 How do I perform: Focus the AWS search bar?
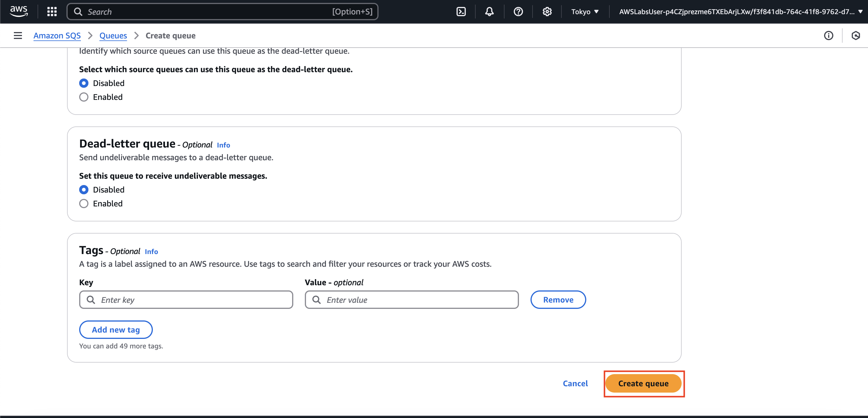pos(222,12)
